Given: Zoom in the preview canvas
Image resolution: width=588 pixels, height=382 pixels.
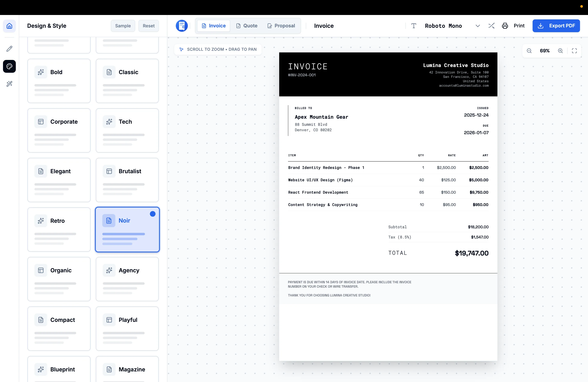Looking at the screenshot, I should (560, 51).
